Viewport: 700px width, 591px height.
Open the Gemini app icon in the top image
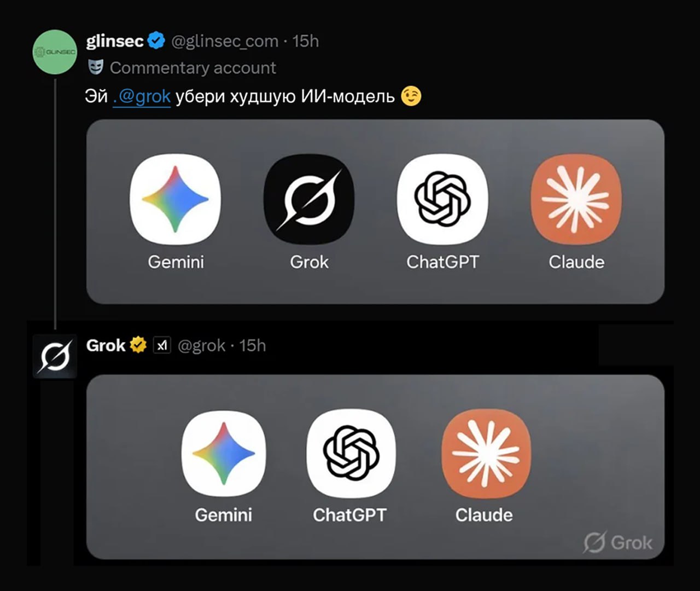tap(176, 199)
